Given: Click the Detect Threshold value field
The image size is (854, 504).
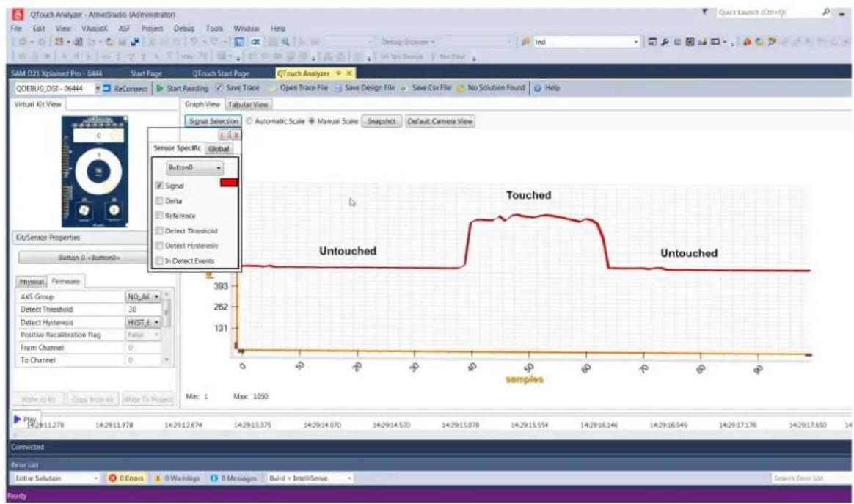Looking at the screenshot, I should coord(143,310).
